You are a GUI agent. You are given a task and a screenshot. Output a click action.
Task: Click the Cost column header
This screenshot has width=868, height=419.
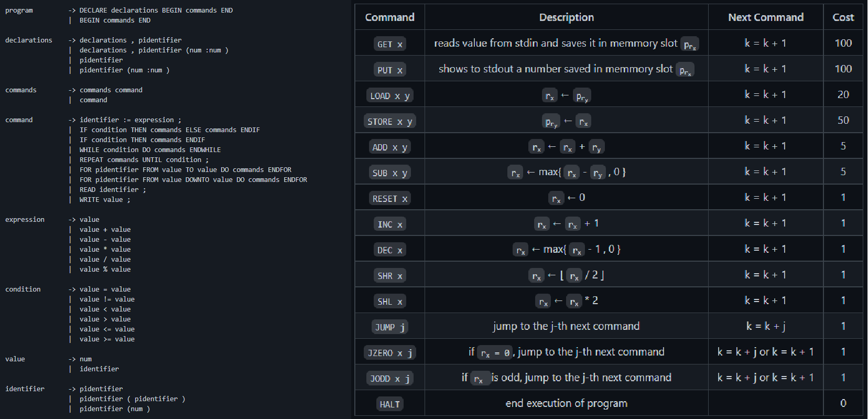coord(843,17)
